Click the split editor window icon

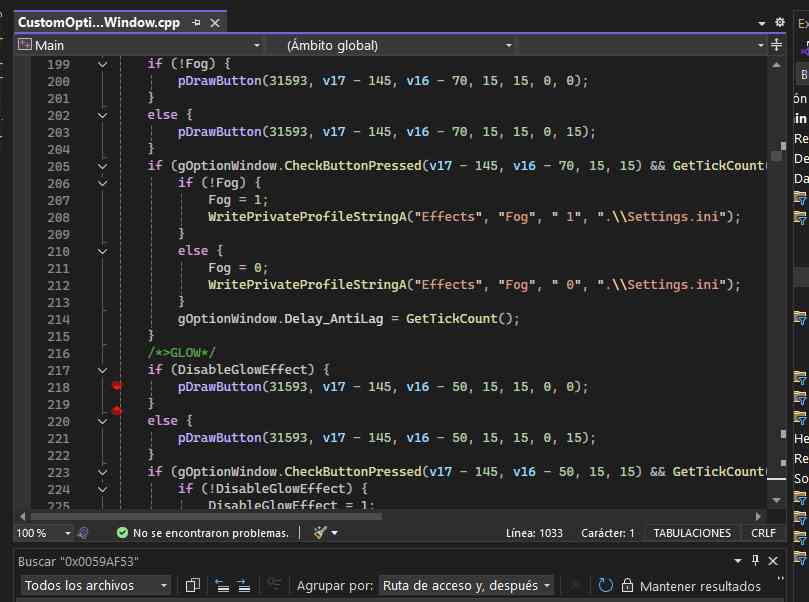[776, 45]
